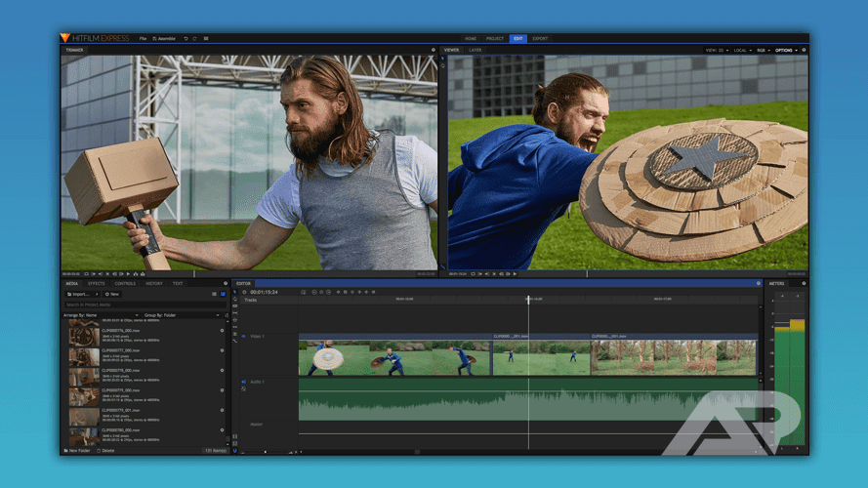This screenshot has width=868, height=488.
Task: Open the View: 2D dropdown
Action: pos(717,50)
